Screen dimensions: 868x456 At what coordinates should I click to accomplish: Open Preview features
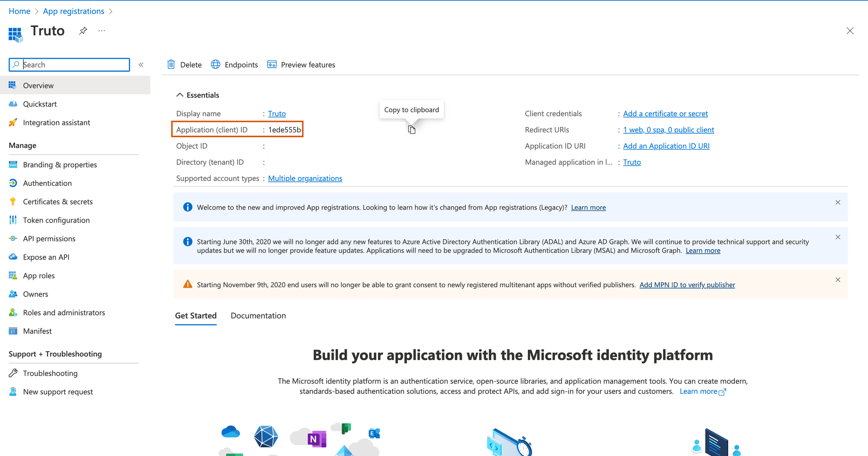pyautogui.click(x=301, y=64)
